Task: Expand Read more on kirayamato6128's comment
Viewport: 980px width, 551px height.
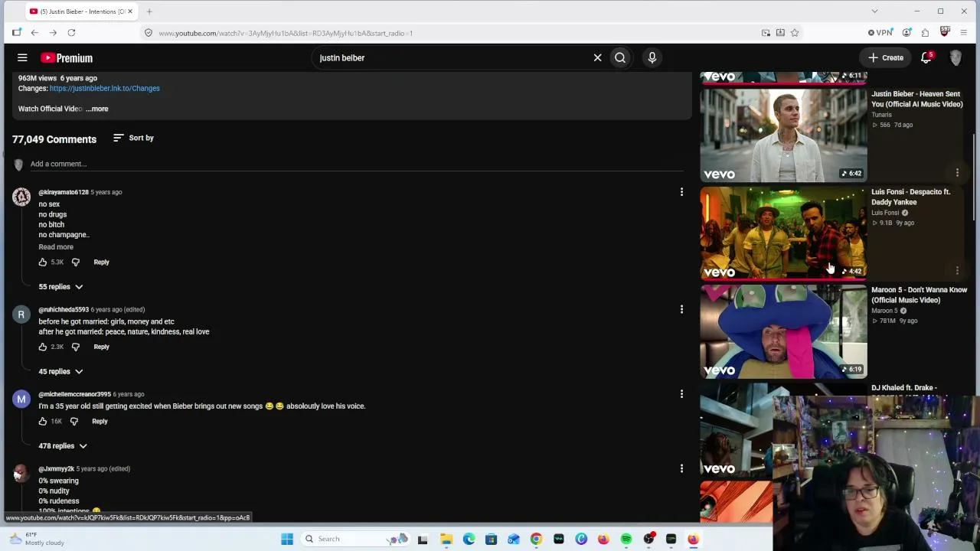Action: 56,247
